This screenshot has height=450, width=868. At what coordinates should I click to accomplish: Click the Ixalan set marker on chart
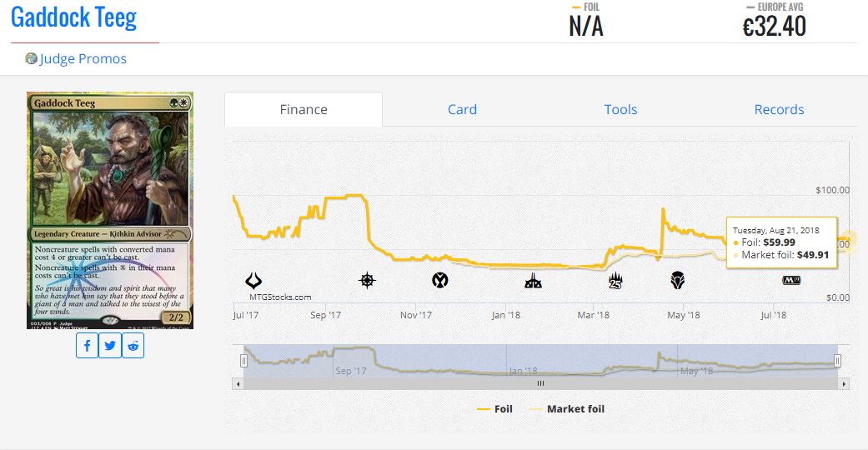(x=367, y=281)
